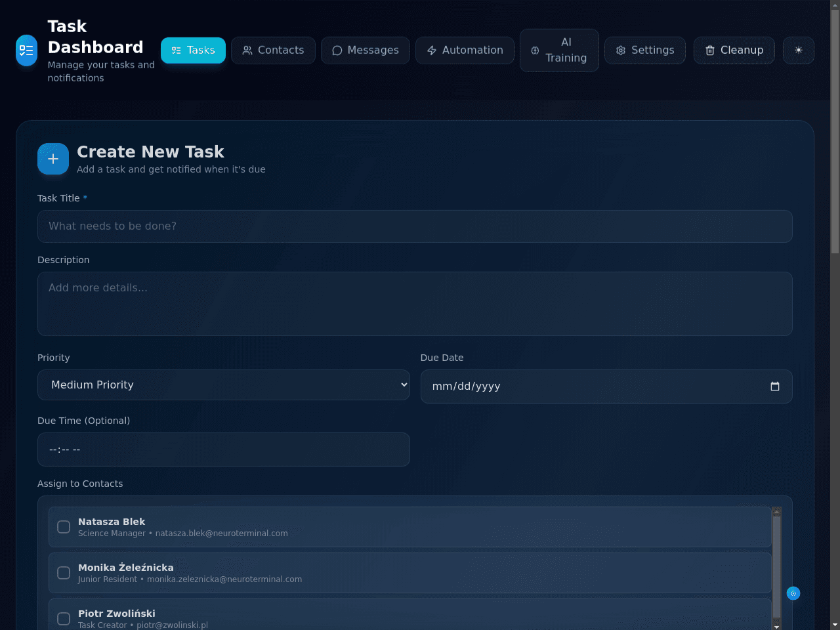Focus the Task Title input field
840x630 pixels.
click(x=415, y=226)
